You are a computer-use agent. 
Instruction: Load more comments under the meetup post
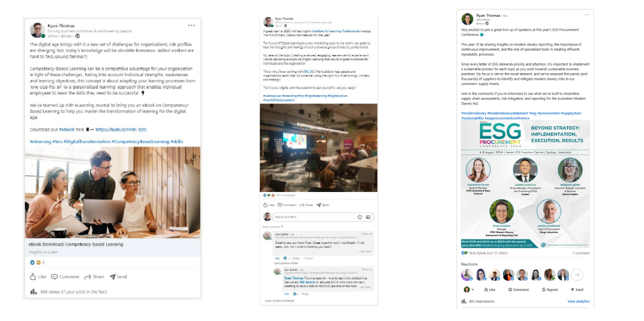pyautogui.click(x=279, y=301)
